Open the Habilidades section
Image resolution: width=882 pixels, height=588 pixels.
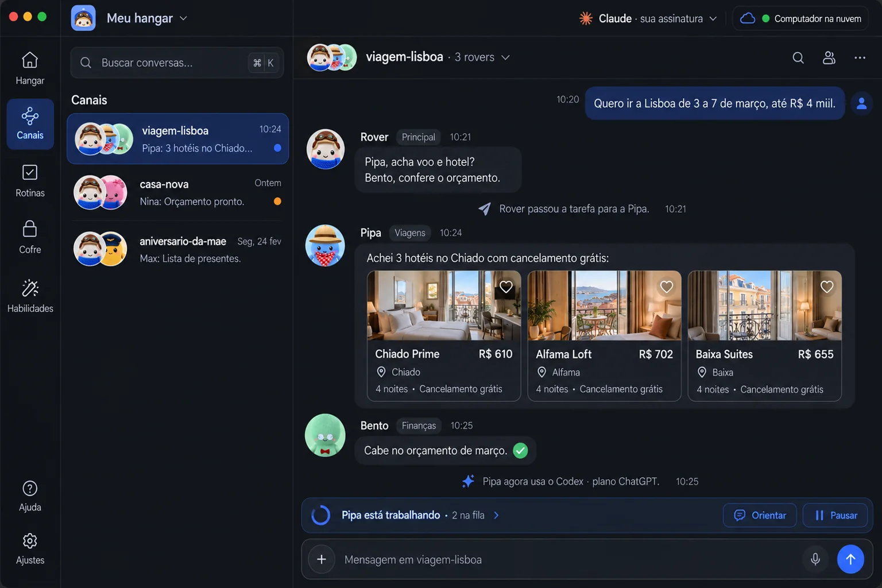[30, 296]
